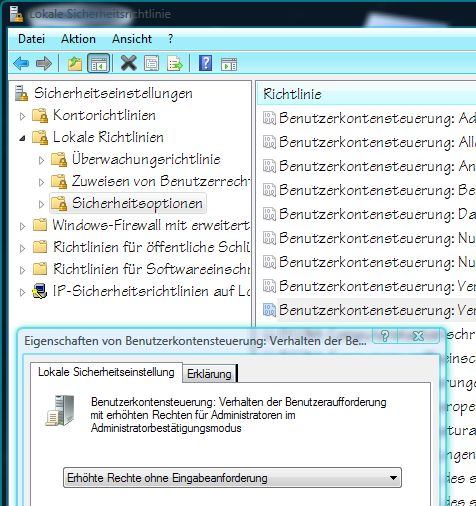Click the help button in Eigenschaften dialog title
This screenshot has height=506, width=476.
pos(385,335)
